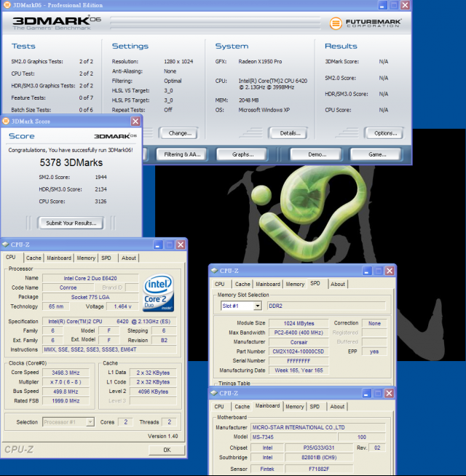Image resolution: width=466 pixels, height=476 pixels.
Task: Click the HDR/SM3.0 Score 2134 value
Action: click(x=100, y=189)
